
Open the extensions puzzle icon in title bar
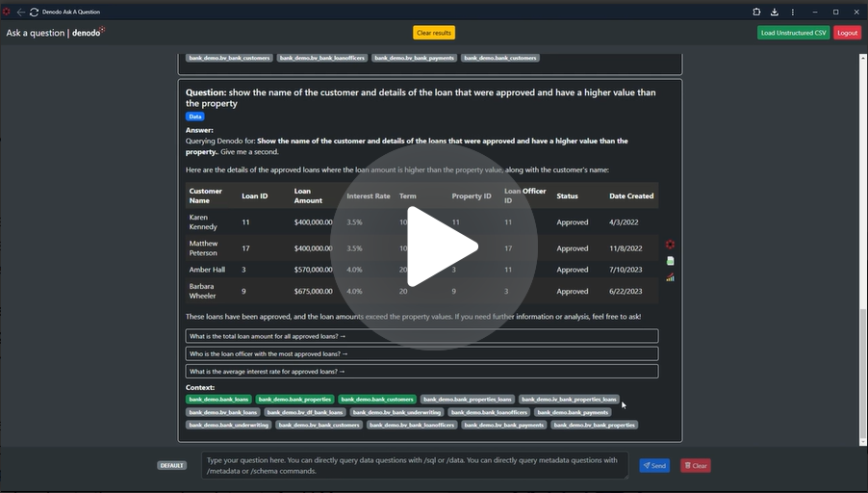coord(756,12)
